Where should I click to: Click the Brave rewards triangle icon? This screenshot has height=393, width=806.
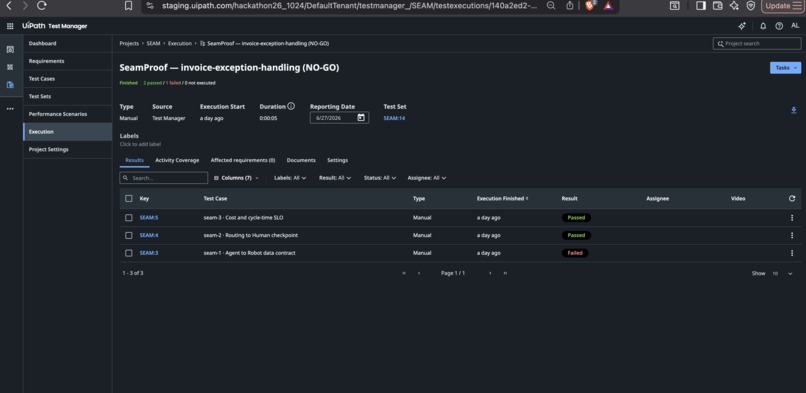(608, 6)
